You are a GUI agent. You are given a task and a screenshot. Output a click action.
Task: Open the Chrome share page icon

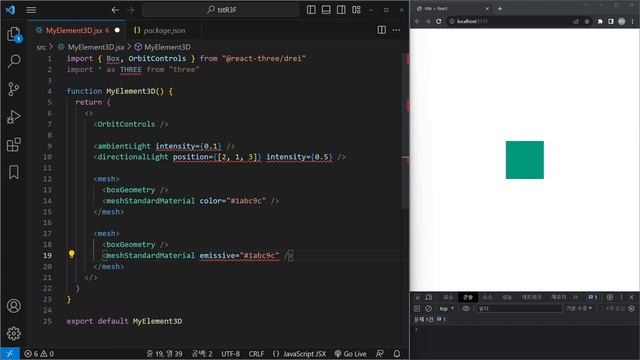pos(576,21)
